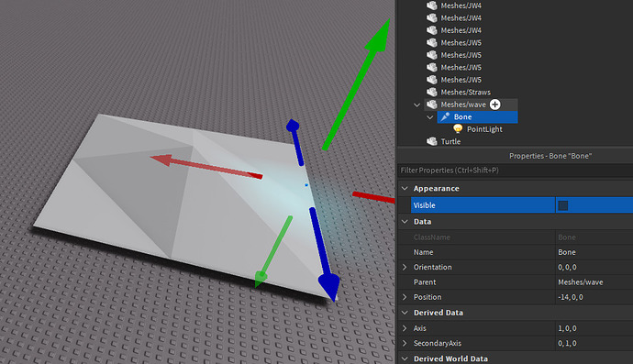Collapse the Meshes/wave tree node
The width and height of the screenshot is (633, 364).
pyautogui.click(x=417, y=105)
